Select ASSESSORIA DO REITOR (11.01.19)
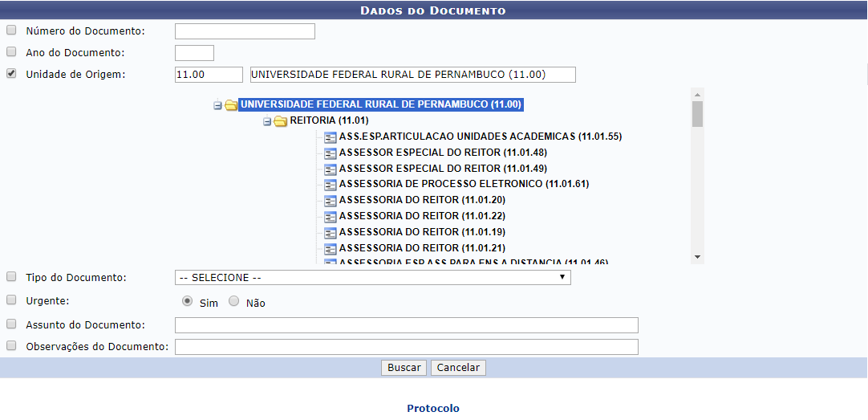The height and width of the screenshot is (420, 868). click(423, 231)
